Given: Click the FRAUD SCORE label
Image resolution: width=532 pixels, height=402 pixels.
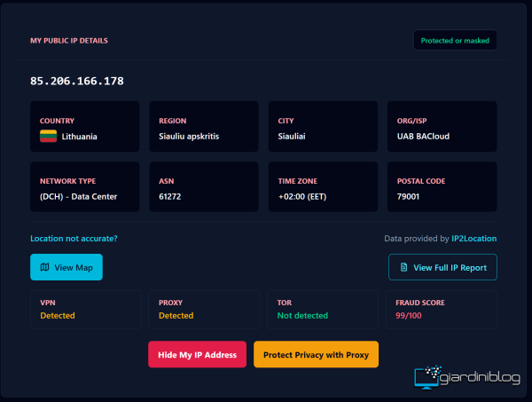Looking at the screenshot, I should [420, 303].
